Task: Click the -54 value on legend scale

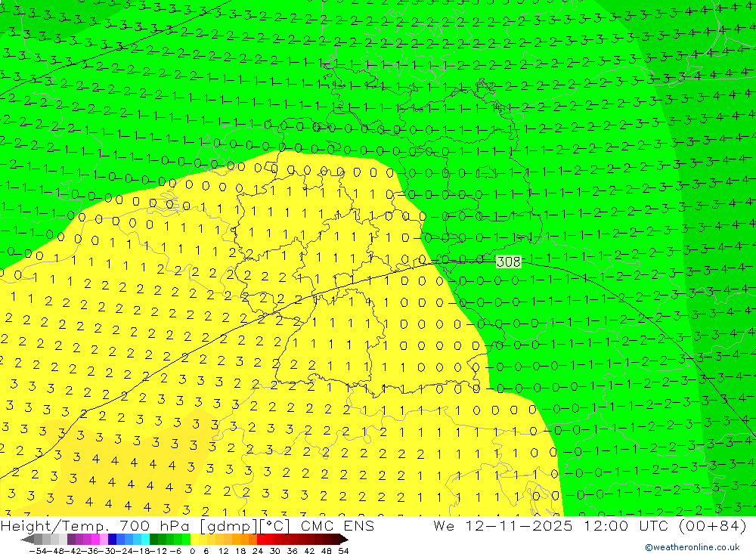Action: (38, 551)
